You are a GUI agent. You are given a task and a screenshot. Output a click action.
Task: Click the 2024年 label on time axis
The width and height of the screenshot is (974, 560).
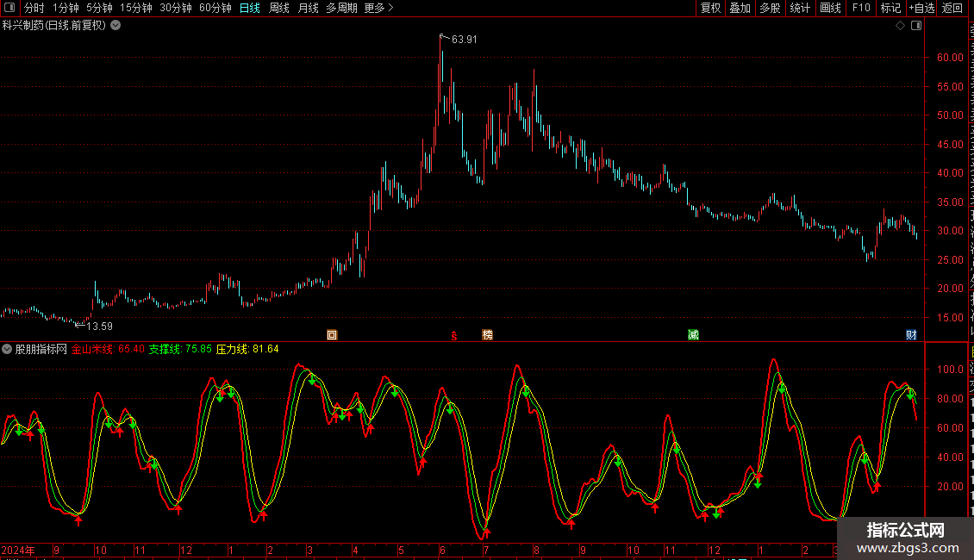tap(18, 550)
